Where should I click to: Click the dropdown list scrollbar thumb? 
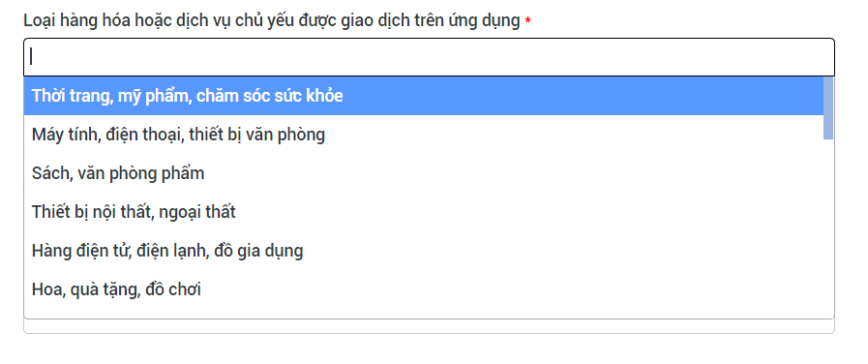828,108
